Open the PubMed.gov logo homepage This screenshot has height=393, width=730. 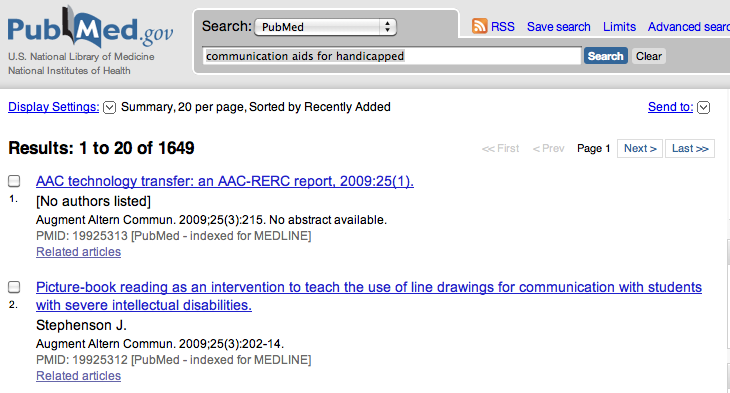[90, 30]
